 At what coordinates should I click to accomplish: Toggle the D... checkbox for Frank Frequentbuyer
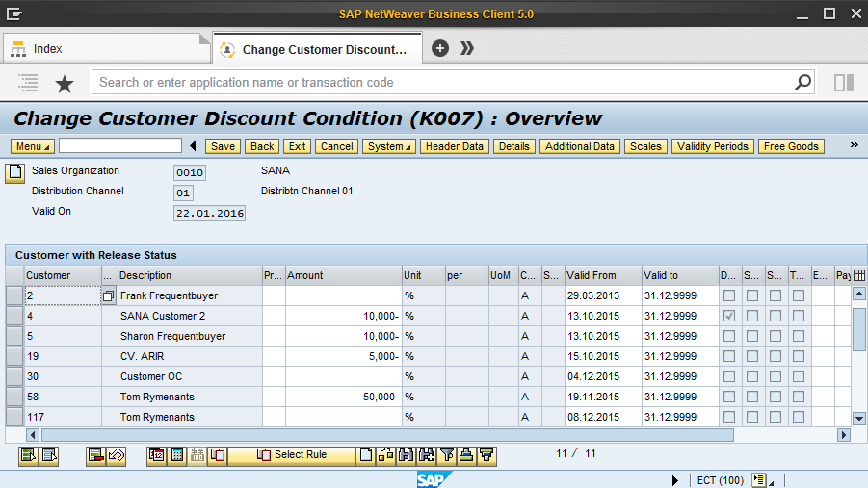click(729, 296)
